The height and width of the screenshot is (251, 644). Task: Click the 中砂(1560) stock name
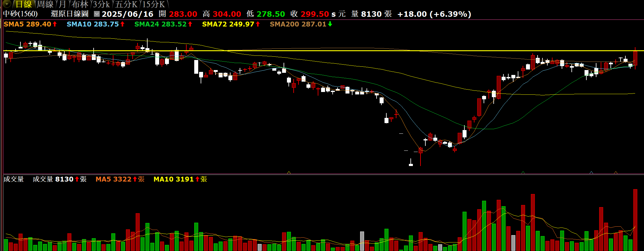pyautogui.click(x=20, y=14)
